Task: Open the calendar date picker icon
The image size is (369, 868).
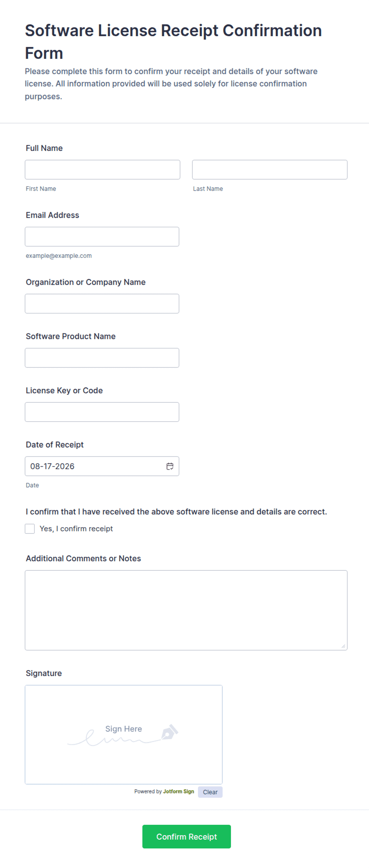Action: (170, 466)
